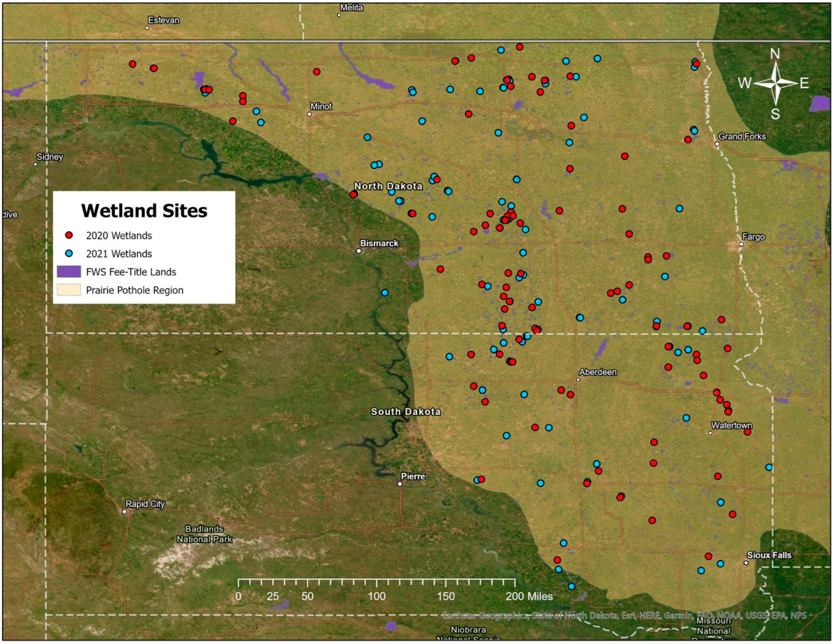The height and width of the screenshot is (644, 833).
Task: Click the Badlands National Park label
Action: [204, 534]
